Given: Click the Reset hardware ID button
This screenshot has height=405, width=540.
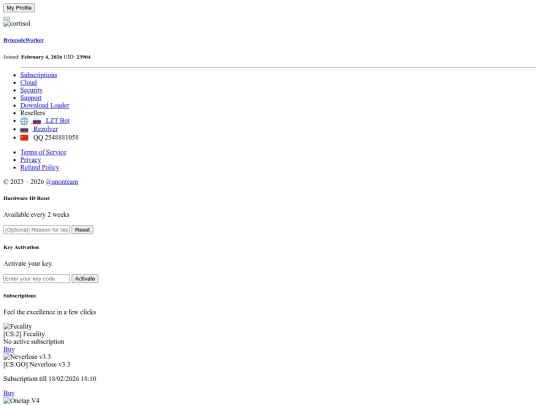Looking at the screenshot, I should (x=82, y=230).
